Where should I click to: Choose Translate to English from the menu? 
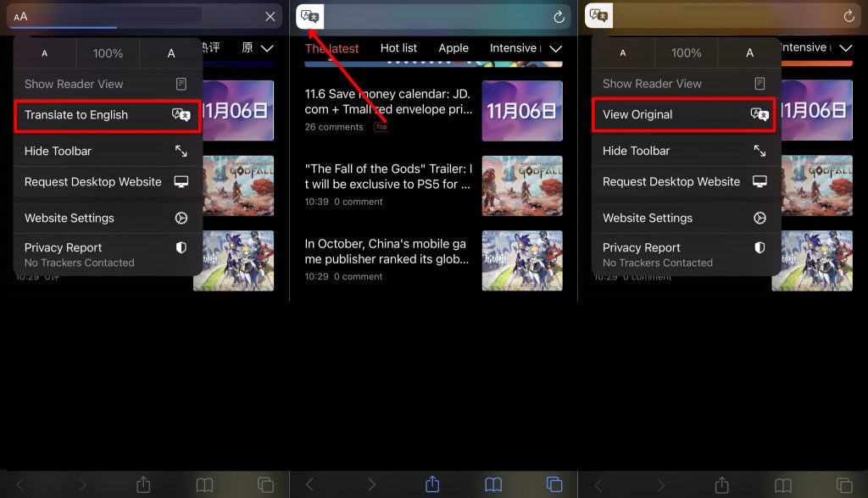coord(107,115)
